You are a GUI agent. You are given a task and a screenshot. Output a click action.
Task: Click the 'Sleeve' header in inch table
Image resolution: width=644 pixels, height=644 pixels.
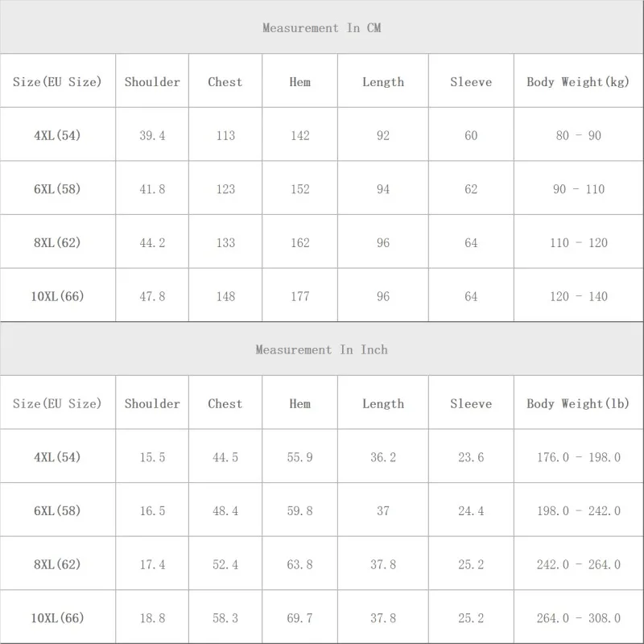[471, 402]
